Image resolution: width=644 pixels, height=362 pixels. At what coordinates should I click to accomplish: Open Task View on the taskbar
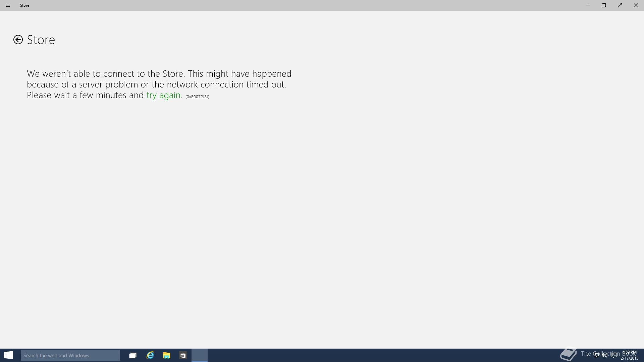pyautogui.click(x=133, y=355)
